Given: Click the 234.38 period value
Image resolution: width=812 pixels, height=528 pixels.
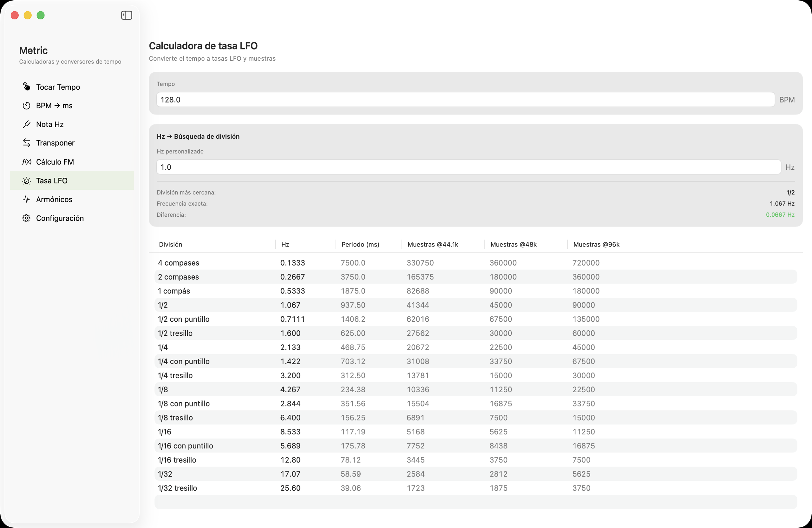Looking at the screenshot, I should (x=353, y=389).
